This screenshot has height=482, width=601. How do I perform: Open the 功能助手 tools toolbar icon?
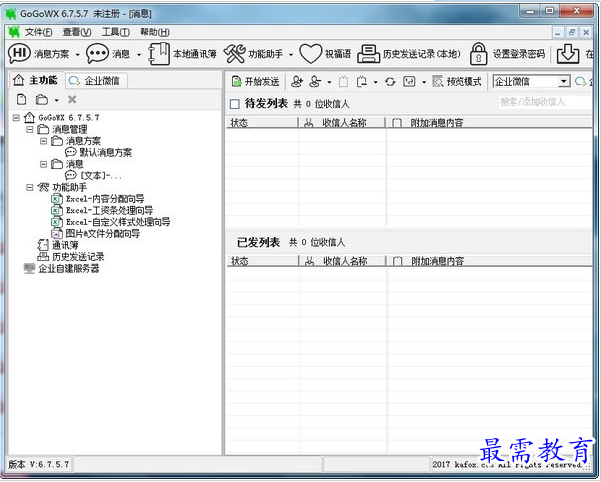pos(235,53)
